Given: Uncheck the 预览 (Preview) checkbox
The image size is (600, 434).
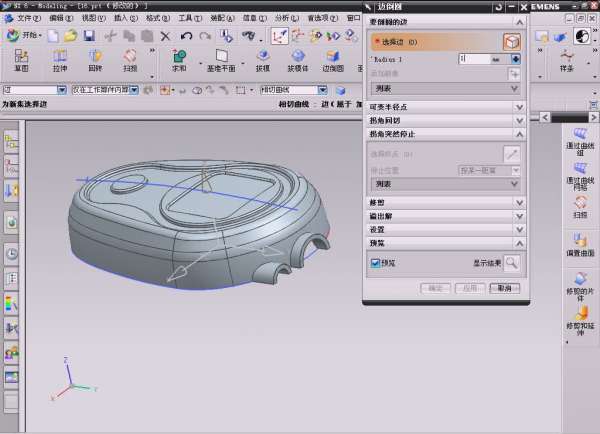Looking at the screenshot, I should click(375, 263).
